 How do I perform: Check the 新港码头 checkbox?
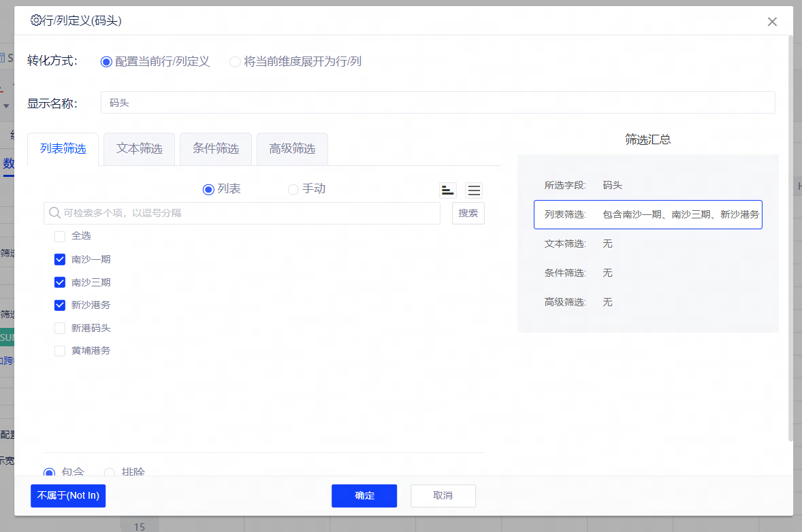[x=60, y=328]
